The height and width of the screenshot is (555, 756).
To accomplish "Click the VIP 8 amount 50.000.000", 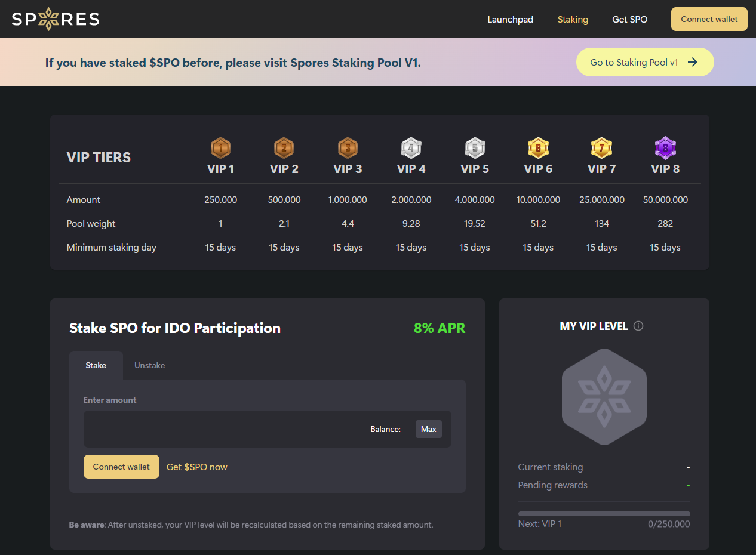I will [665, 200].
